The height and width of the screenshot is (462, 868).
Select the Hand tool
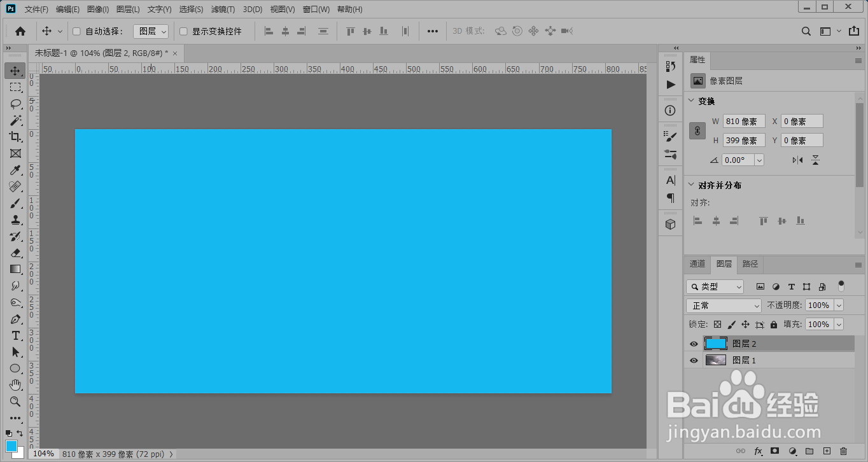coord(15,385)
